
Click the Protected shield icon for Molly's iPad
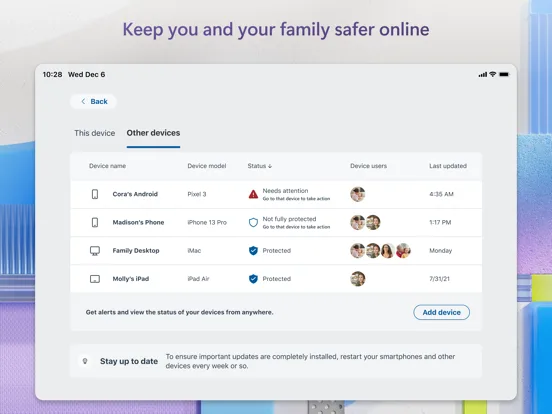coord(253,279)
